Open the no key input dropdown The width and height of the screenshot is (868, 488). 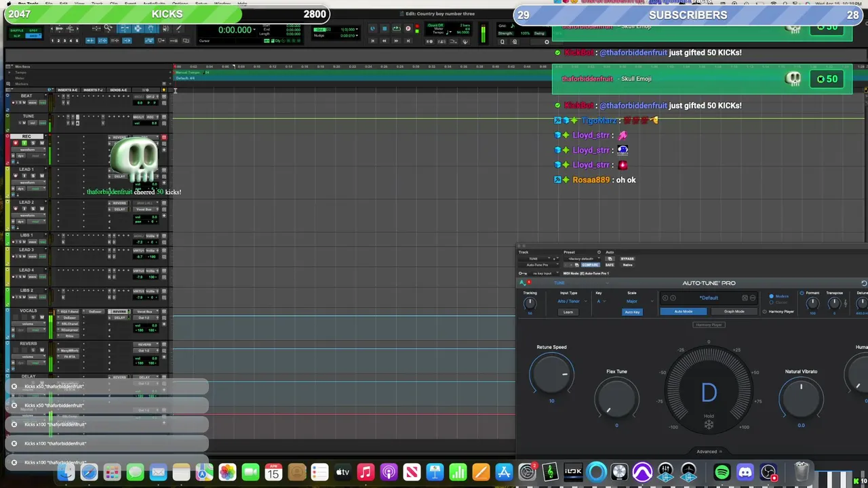(545, 273)
